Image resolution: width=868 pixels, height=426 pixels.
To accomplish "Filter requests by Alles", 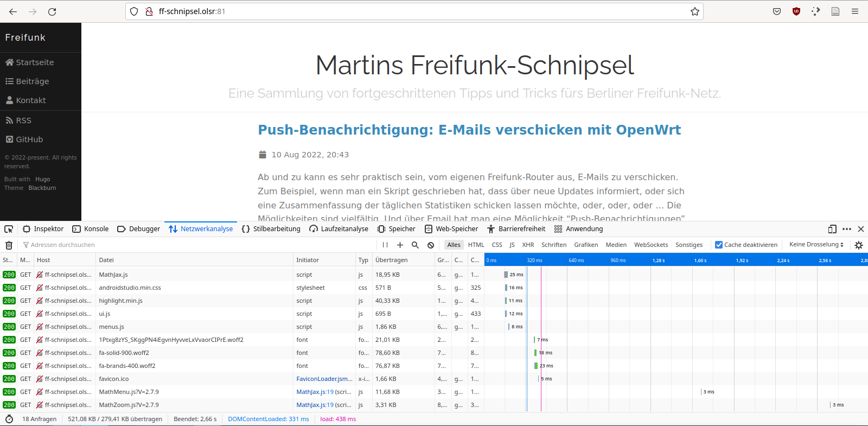I will pos(454,245).
